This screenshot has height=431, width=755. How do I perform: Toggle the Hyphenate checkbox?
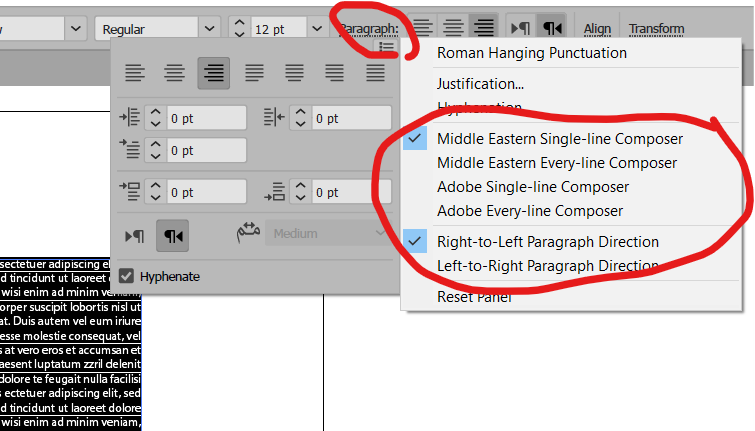point(127,276)
